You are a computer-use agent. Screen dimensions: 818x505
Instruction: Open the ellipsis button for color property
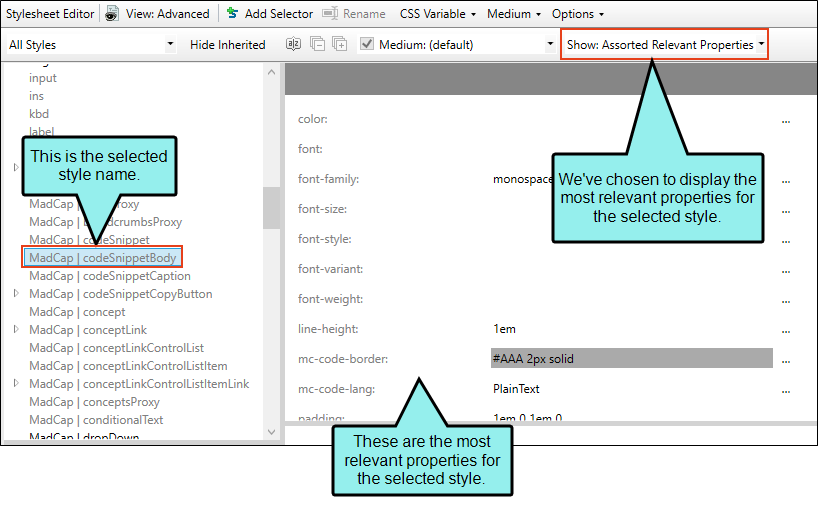tap(786, 120)
